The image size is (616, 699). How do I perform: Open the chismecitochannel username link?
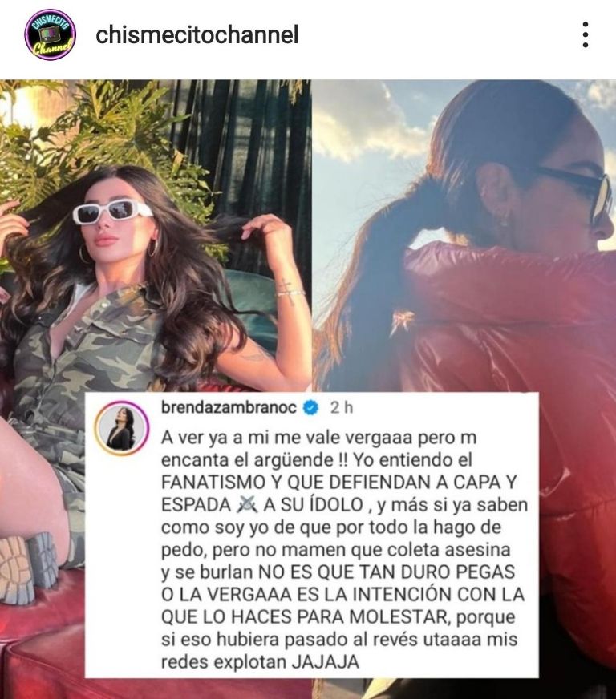(x=197, y=34)
